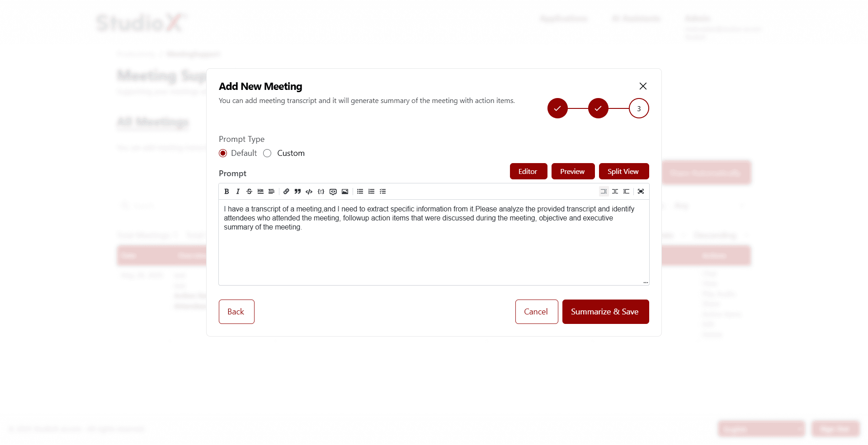
Task: Switch to Split View mode
Action: click(623, 171)
